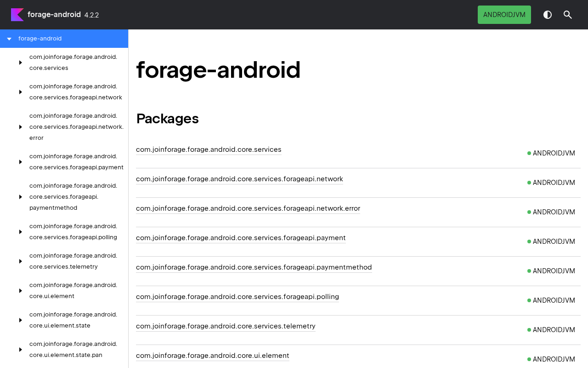Select core.ui.element.state sidebar item
588x368 pixels.
(x=73, y=320)
